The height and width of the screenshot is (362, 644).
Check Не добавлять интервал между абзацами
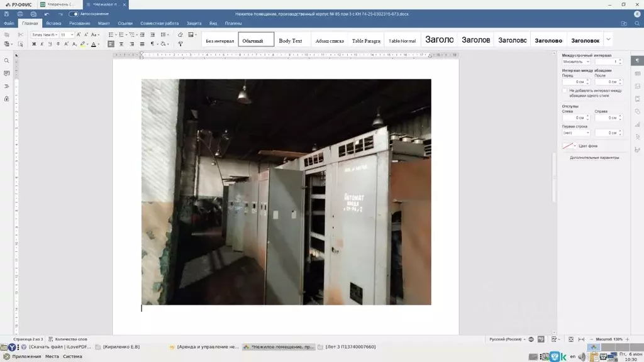[x=565, y=90]
